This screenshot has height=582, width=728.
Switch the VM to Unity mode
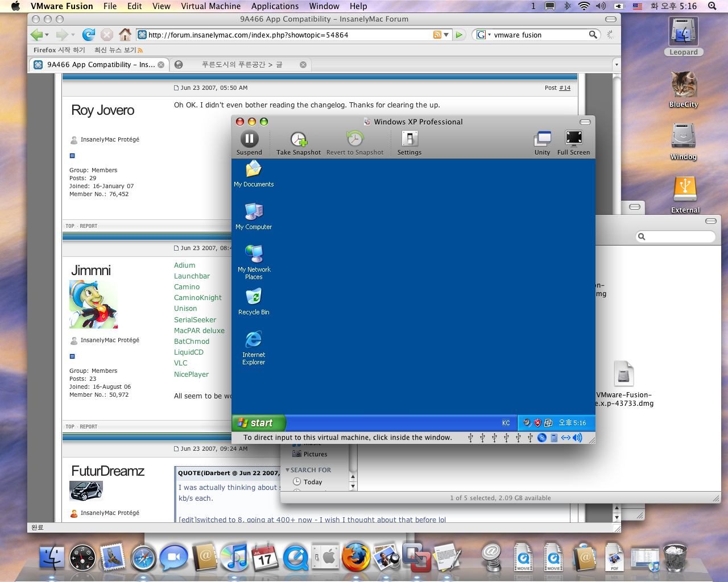coord(543,143)
